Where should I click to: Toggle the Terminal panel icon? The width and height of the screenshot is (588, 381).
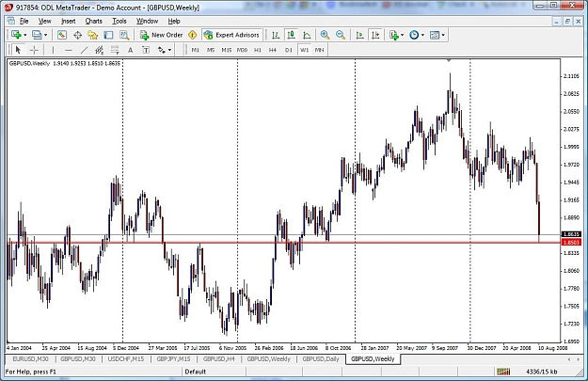108,35
